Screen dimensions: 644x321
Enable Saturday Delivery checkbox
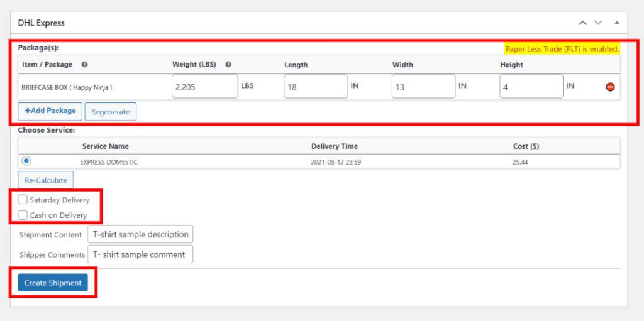point(23,200)
